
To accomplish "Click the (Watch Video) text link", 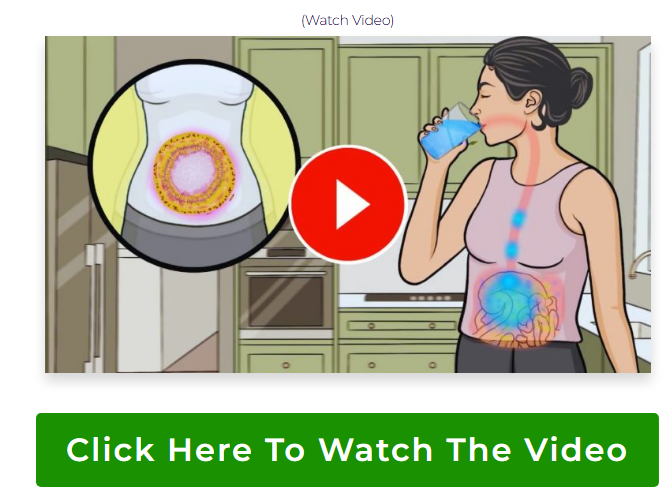I will [347, 20].
